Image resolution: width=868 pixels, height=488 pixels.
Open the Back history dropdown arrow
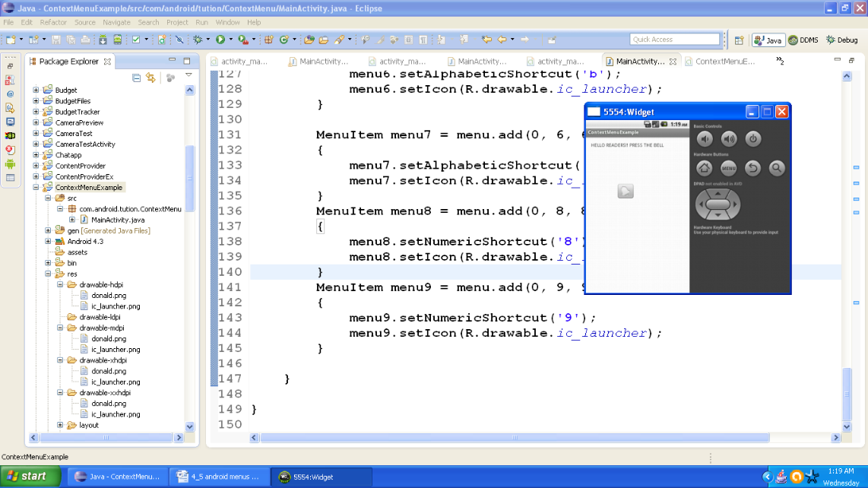coord(512,40)
